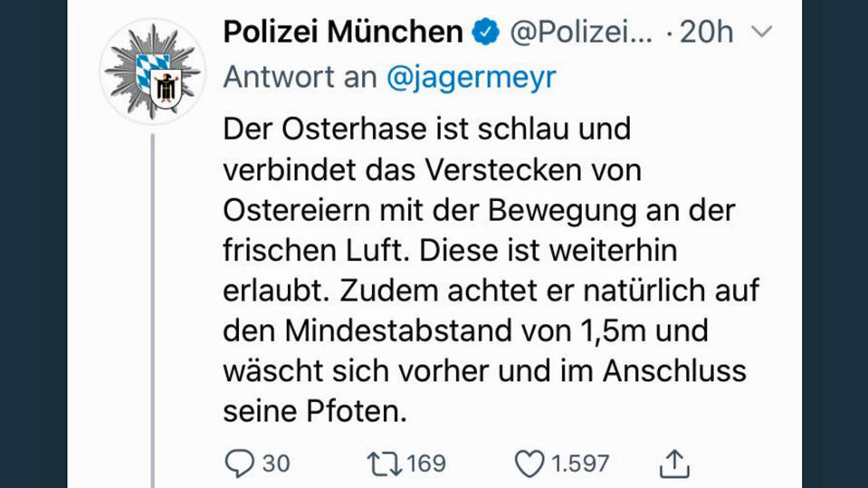Click the 20h timestamp
The image size is (868, 488).
click(x=706, y=32)
